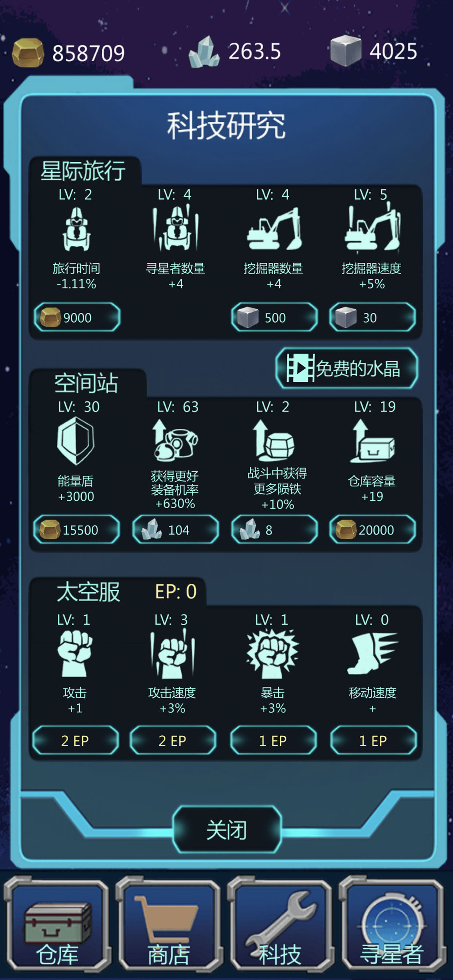Image resolution: width=453 pixels, height=980 pixels.
Task: Select the better equipment chance icon
Action: pos(175,440)
